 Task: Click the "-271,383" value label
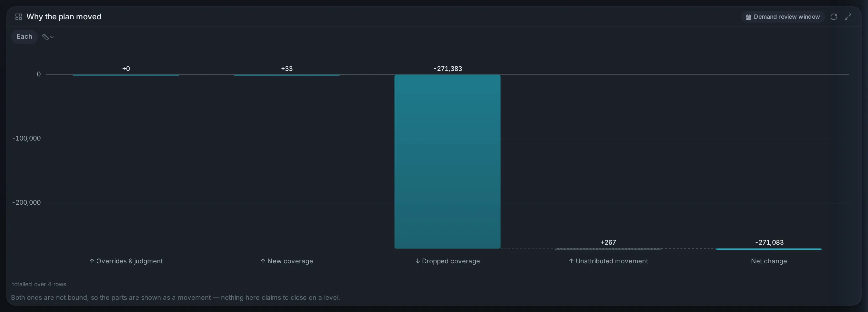tap(448, 69)
